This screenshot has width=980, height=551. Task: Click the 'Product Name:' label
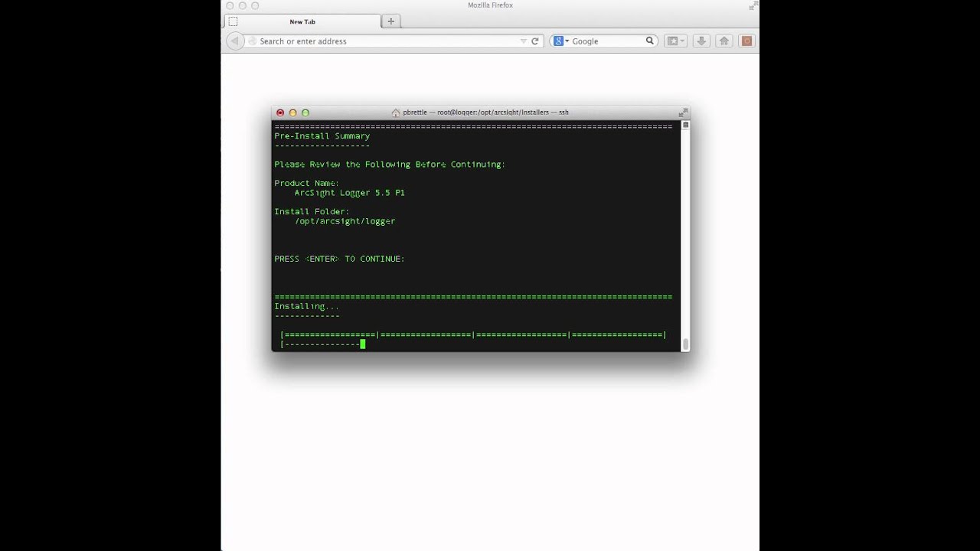click(306, 184)
